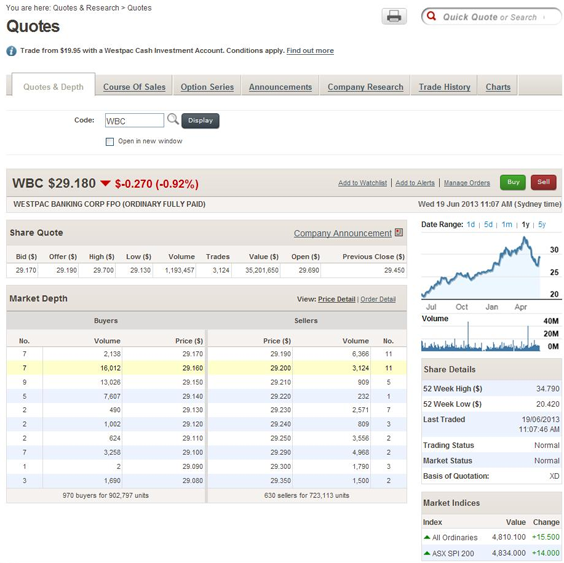Open the Company Announcement link
This screenshot has width=564, height=563.
tap(342, 233)
